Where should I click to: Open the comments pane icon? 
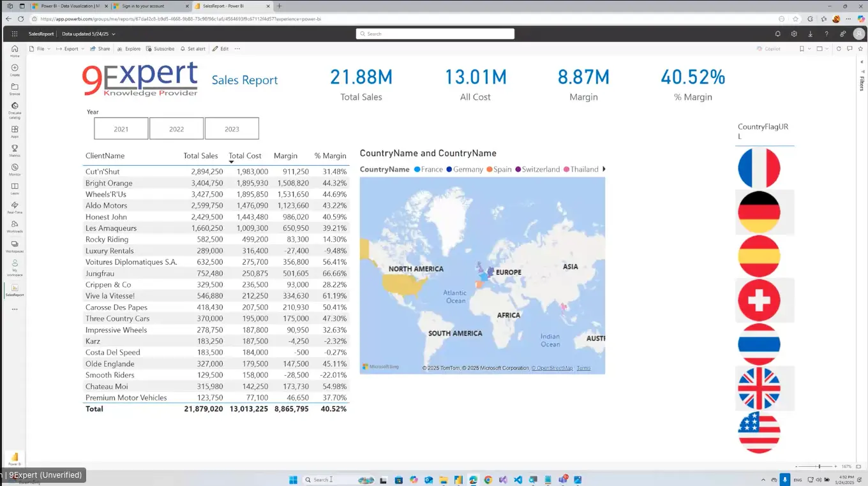click(x=849, y=48)
